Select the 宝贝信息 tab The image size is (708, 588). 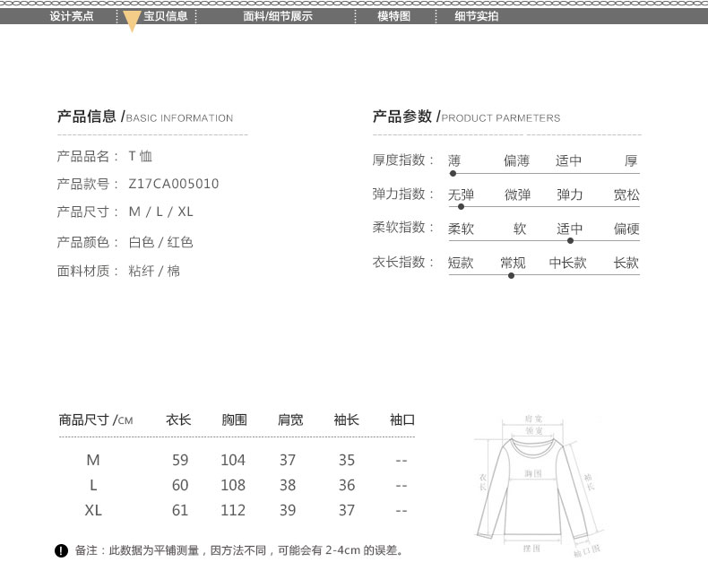tap(166, 16)
